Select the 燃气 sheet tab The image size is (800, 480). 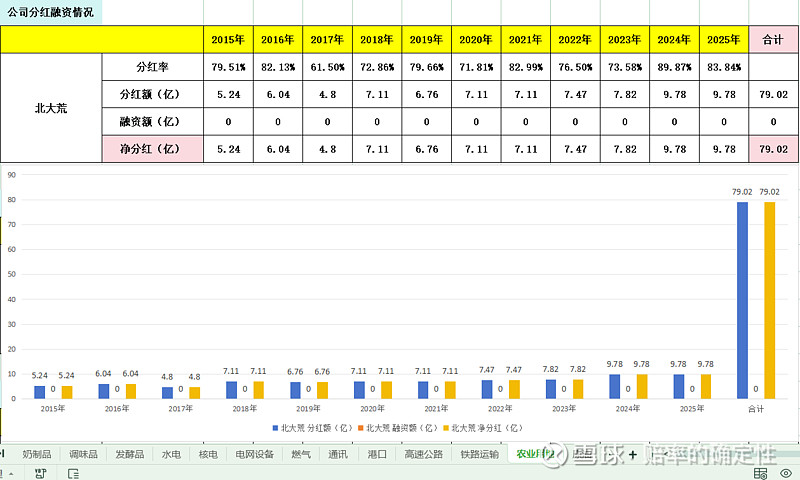pyautogui.click(x=301, y=454)
